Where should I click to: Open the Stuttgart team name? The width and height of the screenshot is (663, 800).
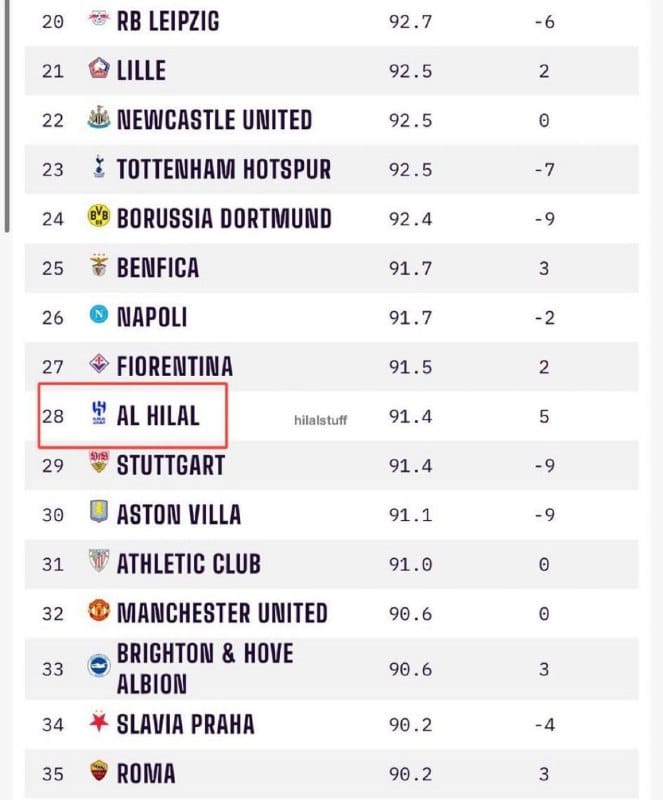tap(170, 465)
